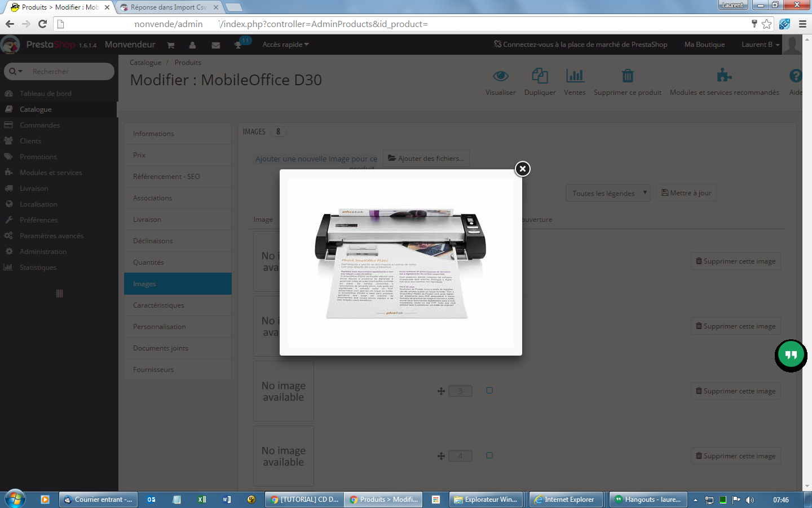Switch to Réponse dans Import Csv tab
Screen dimensions: 812x508
pyautogui.click(x=167, y=7)
